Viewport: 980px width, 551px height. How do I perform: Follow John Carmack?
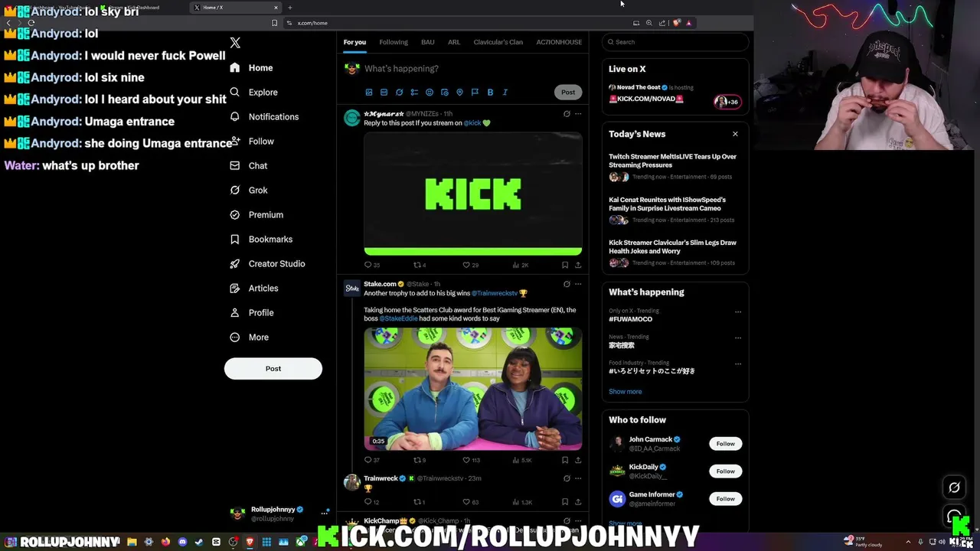(725, 444)
